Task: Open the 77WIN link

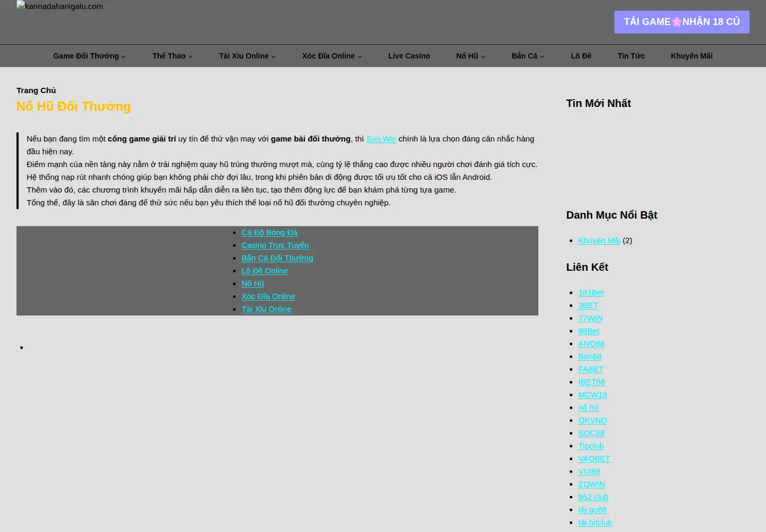Action: tap(590, 318)
